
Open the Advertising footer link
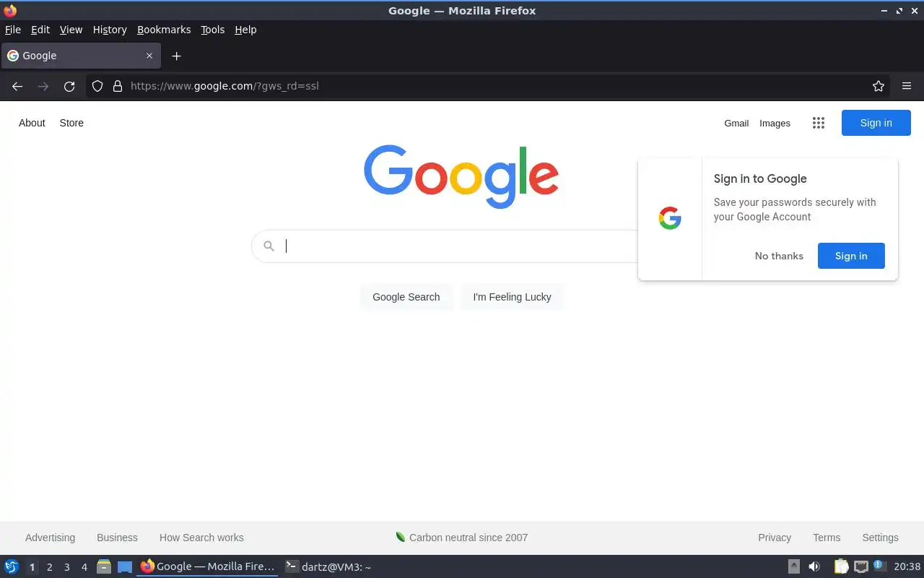tap(50, 538)
